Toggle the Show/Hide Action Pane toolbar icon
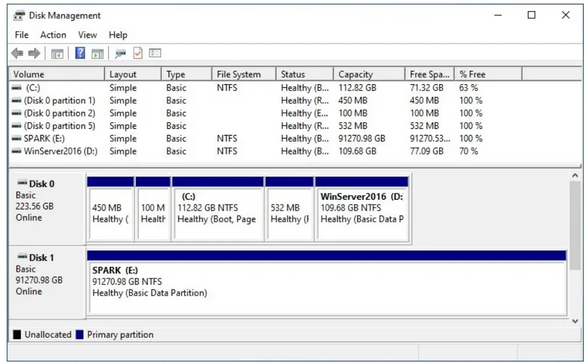Viewport: 588px width, 364px height. point(98,52)
